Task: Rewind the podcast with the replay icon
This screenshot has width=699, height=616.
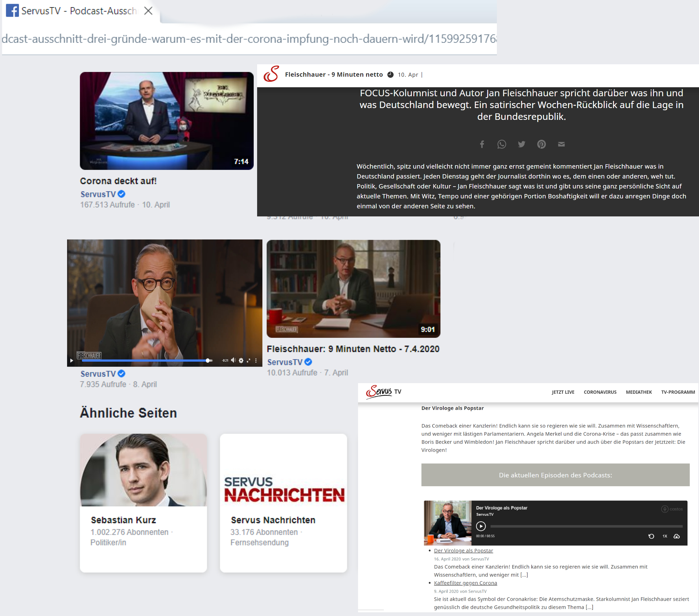Action: (651, 536)
